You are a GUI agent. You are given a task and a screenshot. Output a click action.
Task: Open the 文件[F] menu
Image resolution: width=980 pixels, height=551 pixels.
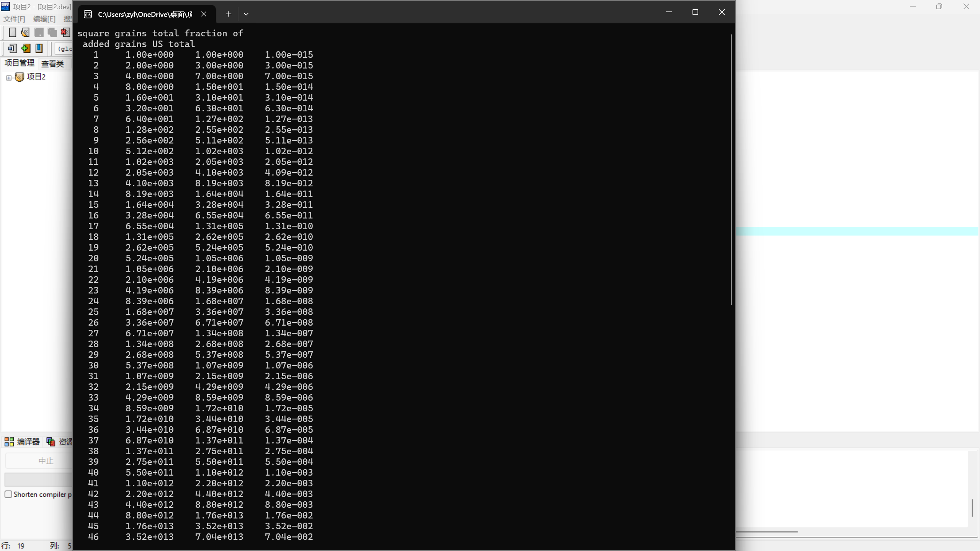[14, 19]
